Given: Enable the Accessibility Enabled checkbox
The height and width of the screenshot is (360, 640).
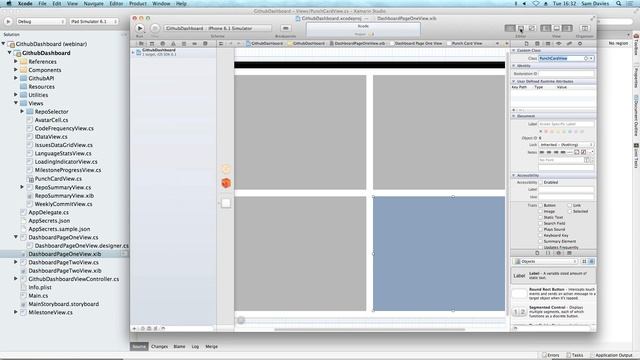Looking at the screenshot, I should [540, 182].
